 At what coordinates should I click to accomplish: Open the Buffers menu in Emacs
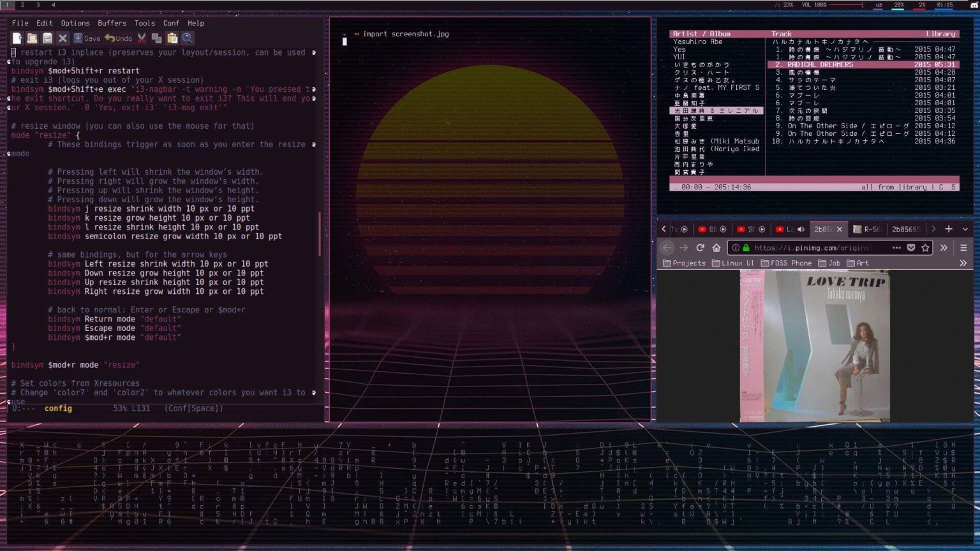click(112, 23)
